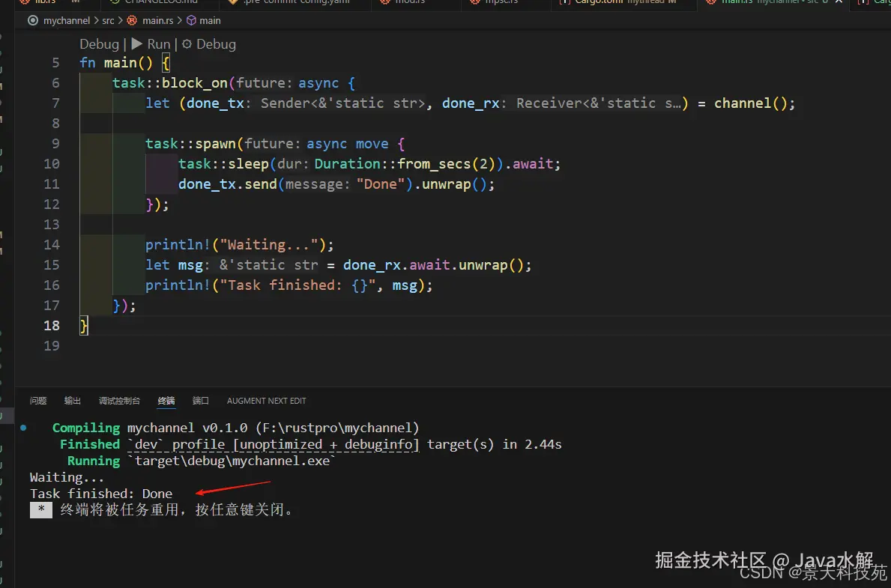The image size is (891, 588).
Task: Click the gear Debug code lens above main
Action: point(208,44)
